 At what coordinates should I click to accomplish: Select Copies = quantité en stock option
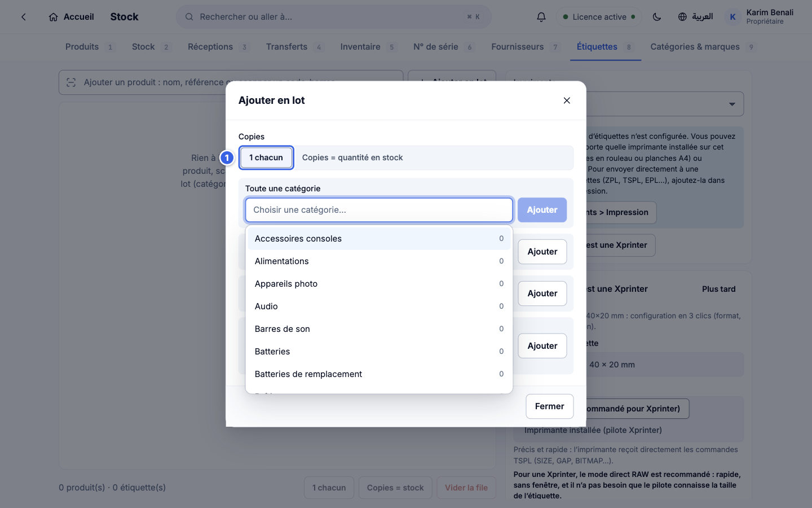(352, 157)
